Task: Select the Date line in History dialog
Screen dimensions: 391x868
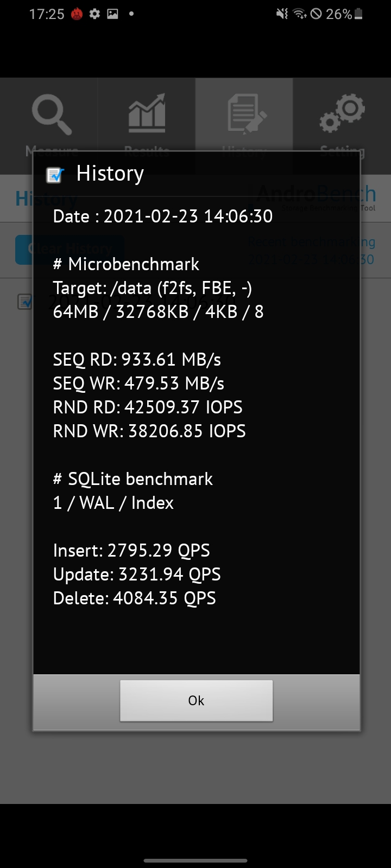Action: click(163, 216)
